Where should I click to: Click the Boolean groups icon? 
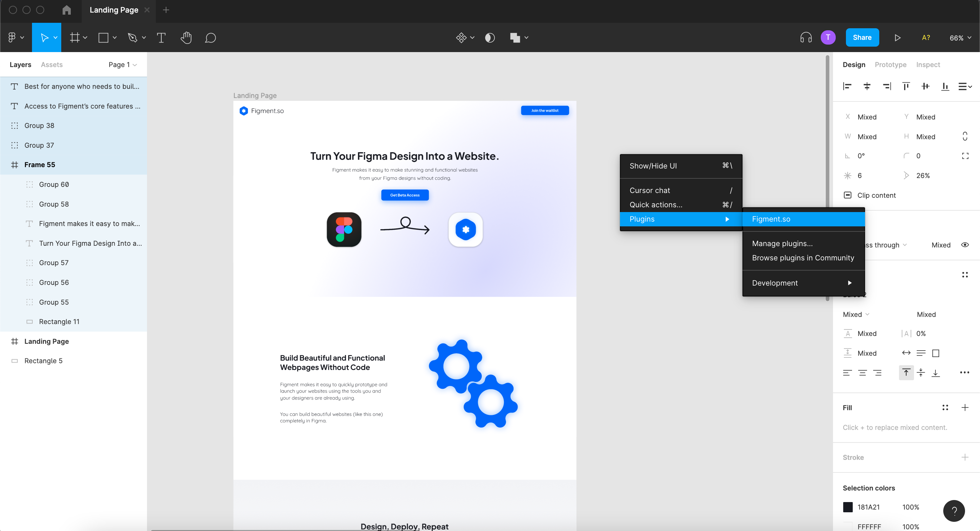[x=515, y=38]
